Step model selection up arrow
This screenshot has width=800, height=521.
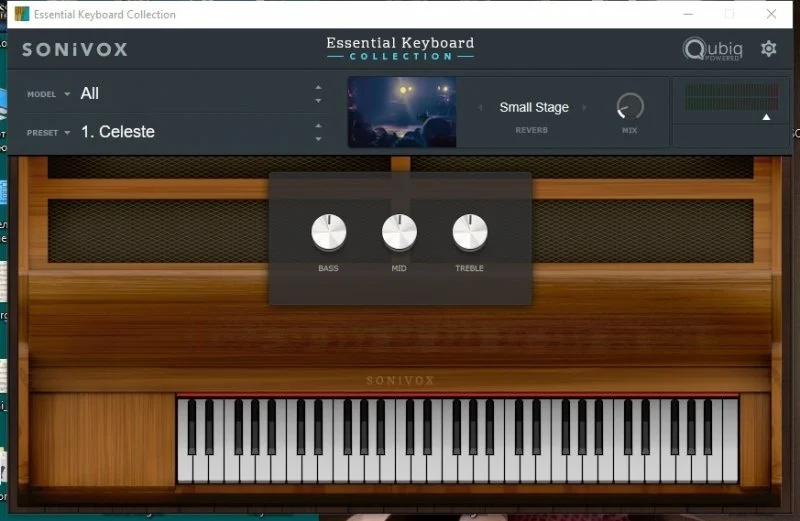pyautogui.click(x=318, y=87)
